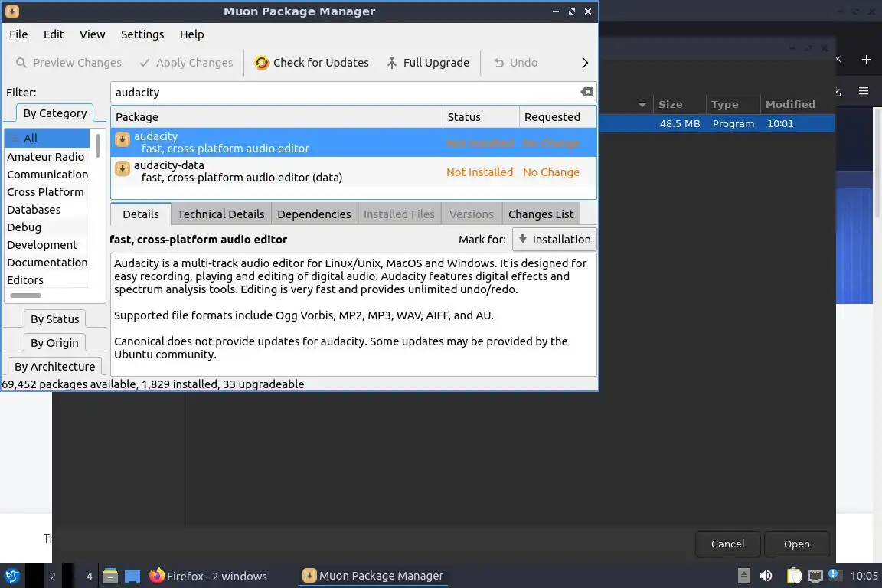Screen dimensions: 882x588
Task: Sort by the Status column header
Action: point(481,117)
